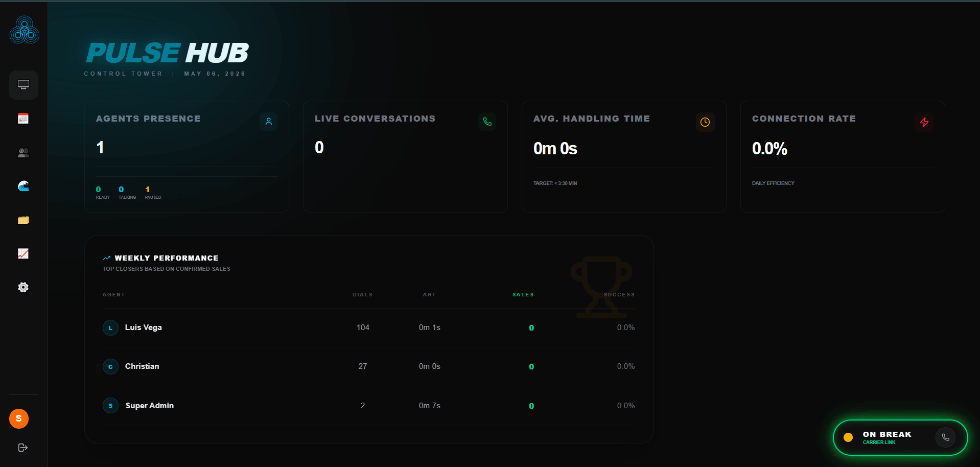Click the DAILY EFFICIENCY label
Viewport: 980px width, 467px height.
773,183
